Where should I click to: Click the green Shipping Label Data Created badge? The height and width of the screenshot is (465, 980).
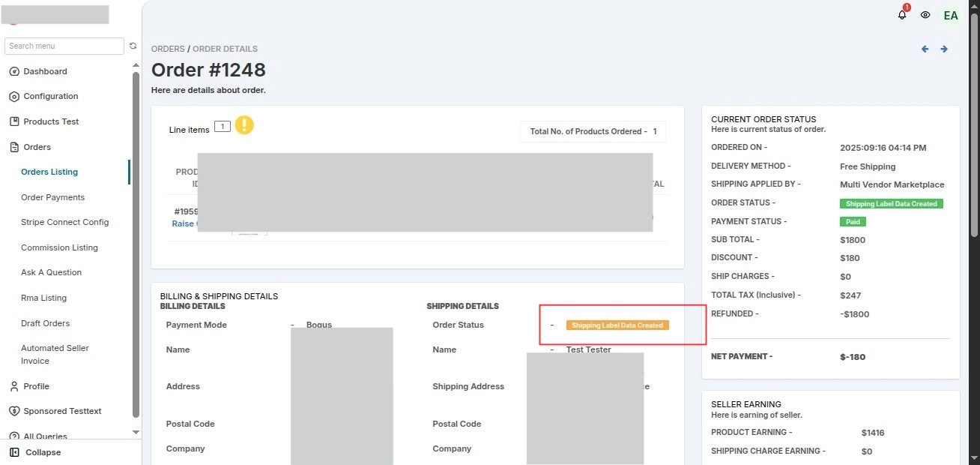(892, 203)
